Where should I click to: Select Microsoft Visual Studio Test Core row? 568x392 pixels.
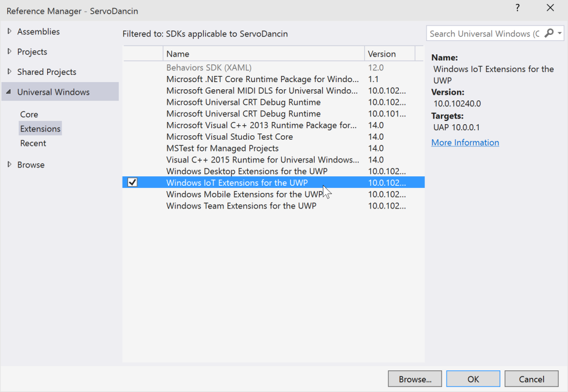click(x=273, y=136)
